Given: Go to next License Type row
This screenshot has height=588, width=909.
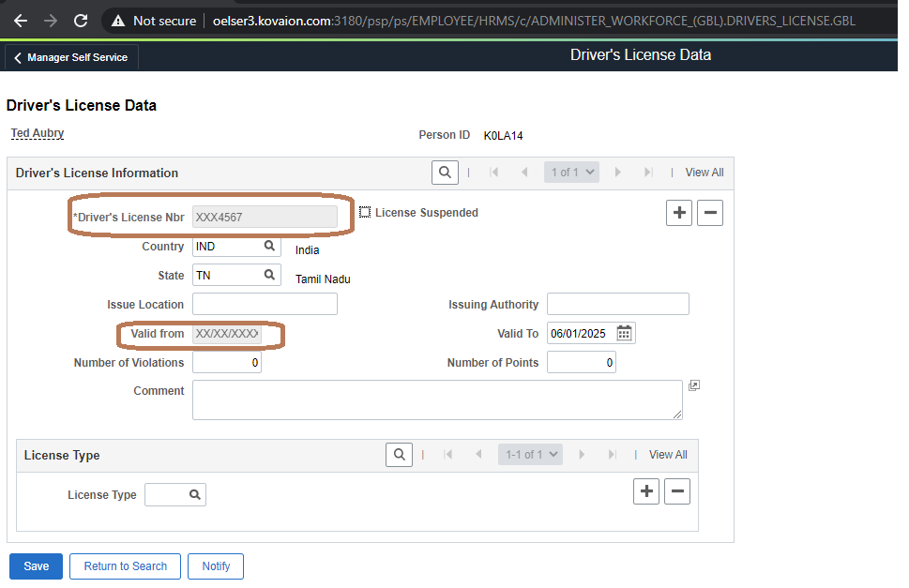Looking at the screenshot, I should (582, 455).
